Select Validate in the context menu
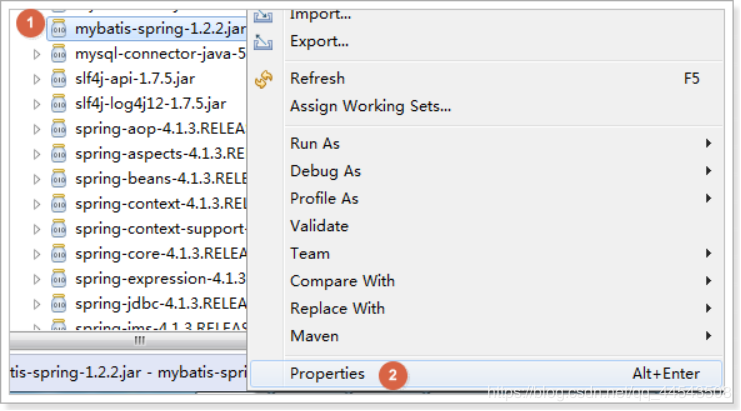741x411 pixels. click(x=319, y=226)
